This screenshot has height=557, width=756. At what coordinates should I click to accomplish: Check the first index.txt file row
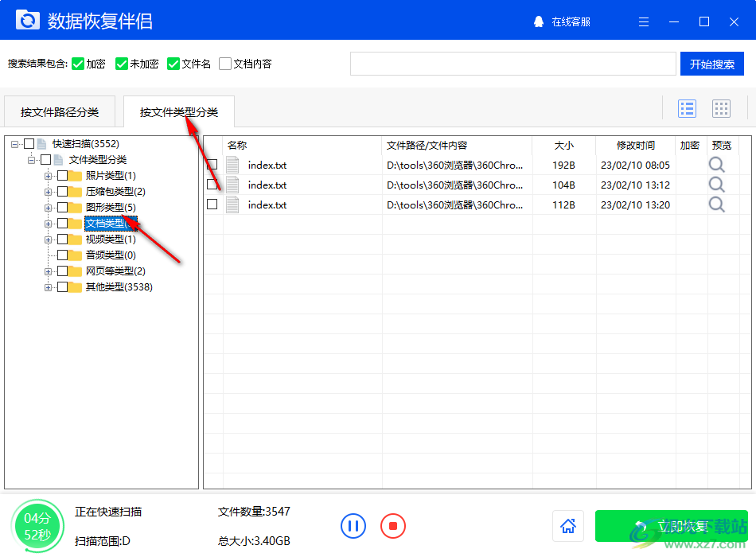click(212, 165)
